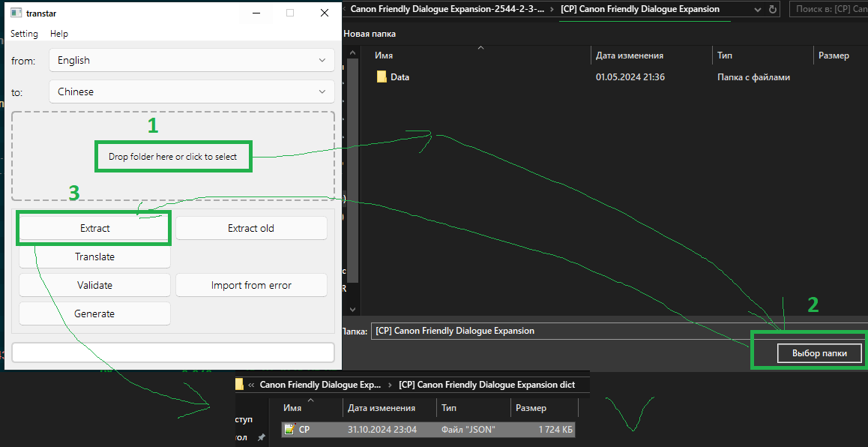Click the drop folder selection area
This screenshot has width=868, height=447.
[x=173, y=156]
